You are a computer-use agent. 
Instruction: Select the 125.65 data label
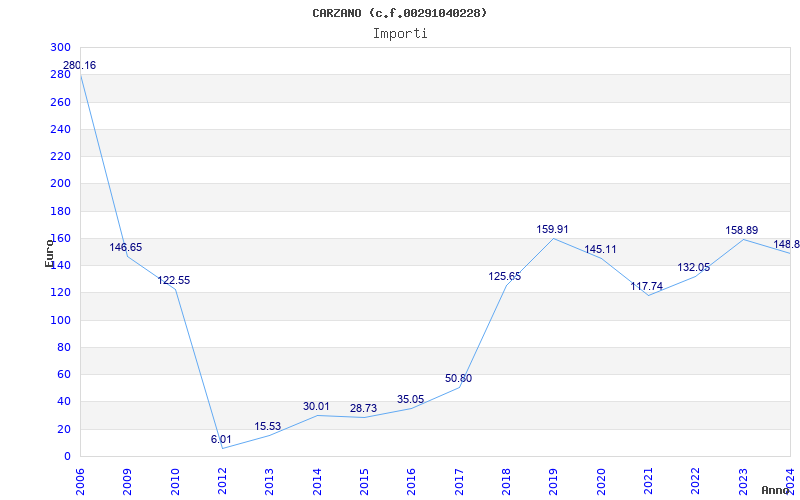tap(505, 277)
